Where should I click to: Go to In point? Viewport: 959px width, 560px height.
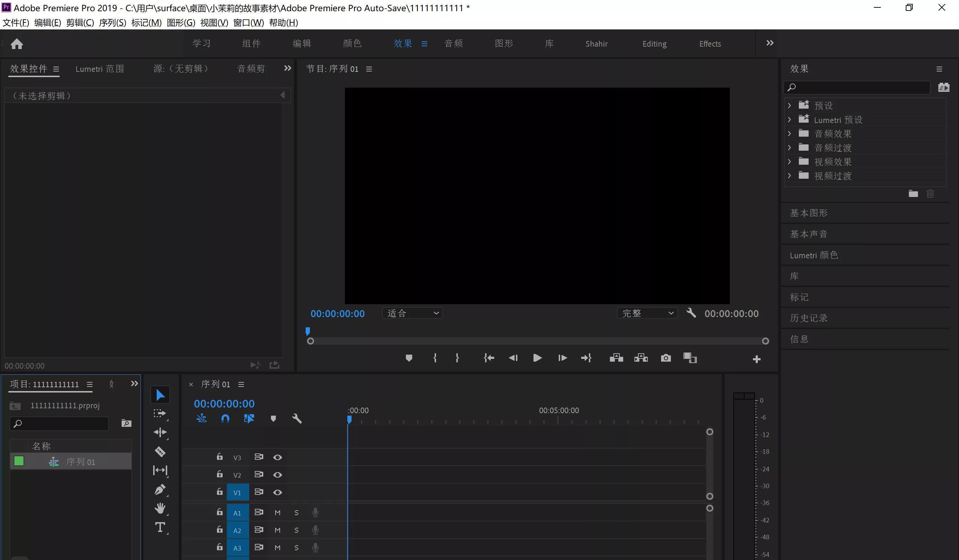(x=489, y=358)
